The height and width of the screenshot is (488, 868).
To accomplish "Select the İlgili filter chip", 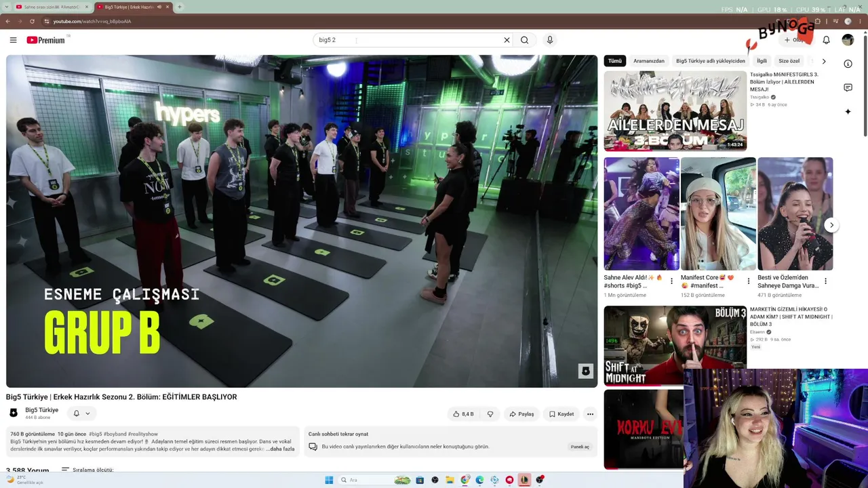I will tap(762, 61).
